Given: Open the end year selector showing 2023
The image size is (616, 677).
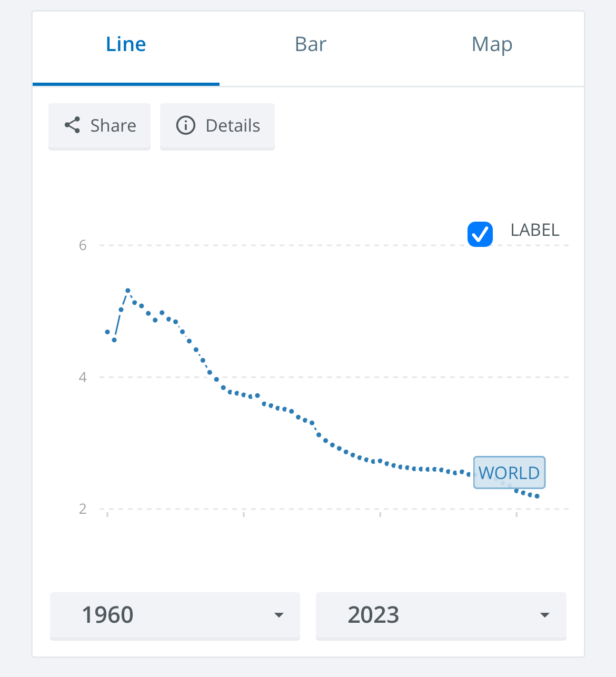Looking at the screenshot, I should click(441, 616).
